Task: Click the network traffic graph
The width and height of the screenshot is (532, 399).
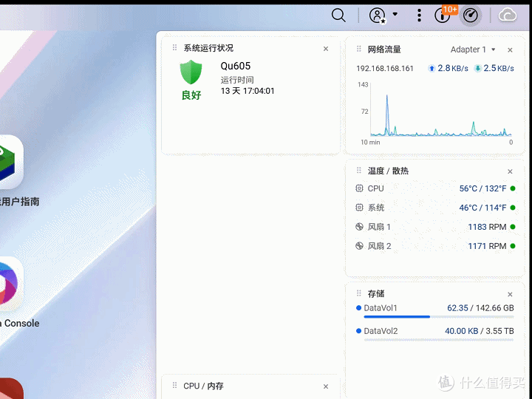Action: pos(440,109)
